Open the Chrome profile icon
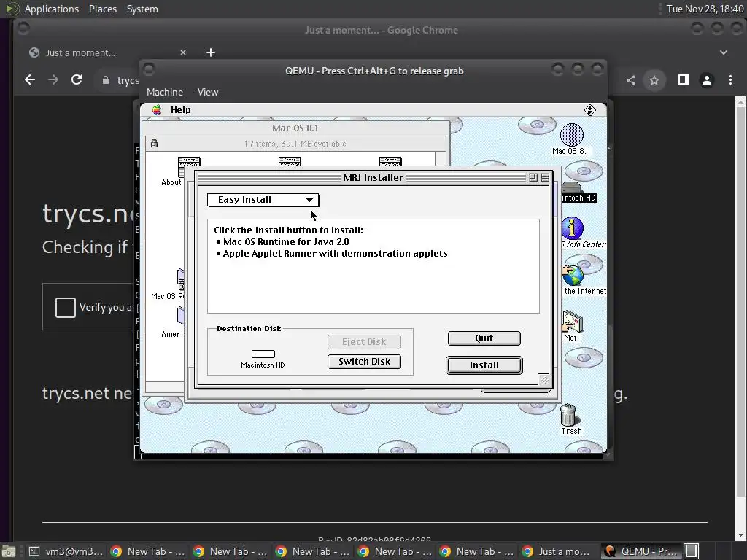The width and height of the screenshot is (747, 560). tap(707, 80)
